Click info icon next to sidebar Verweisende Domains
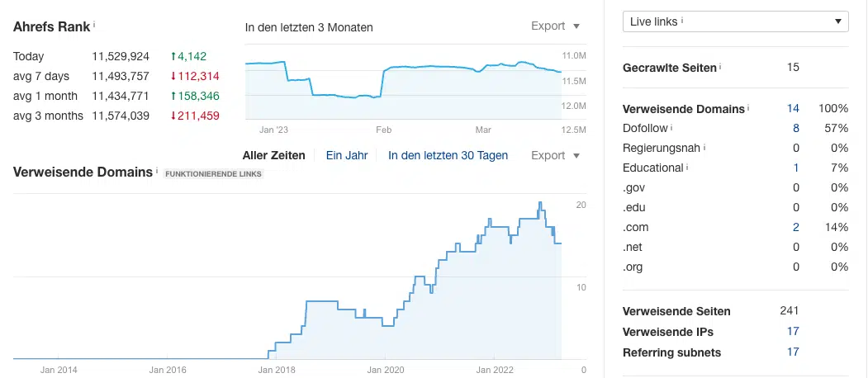The height and width of the screenshot is (378, 868). (x=748, y=107)
